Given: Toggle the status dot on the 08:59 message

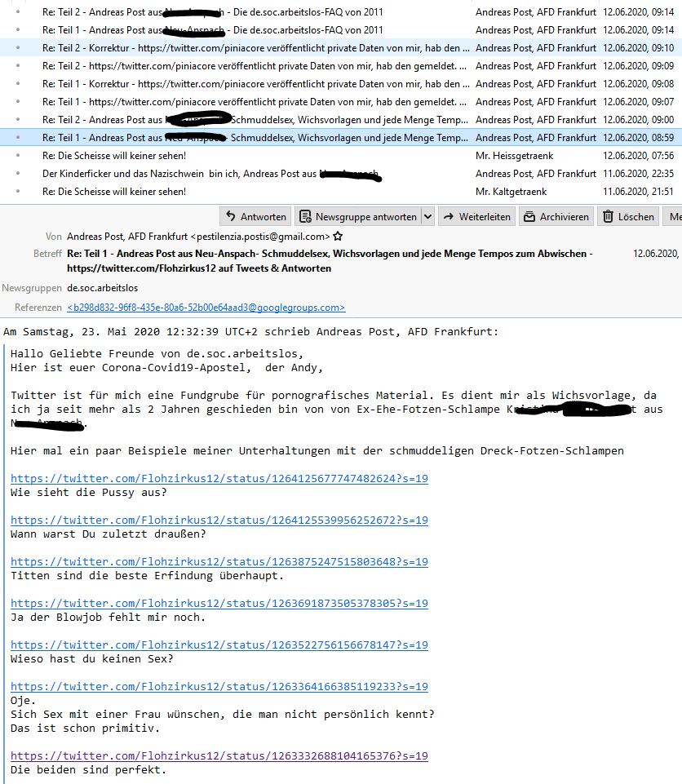Looking at the screenshot, I should [18, 138].
